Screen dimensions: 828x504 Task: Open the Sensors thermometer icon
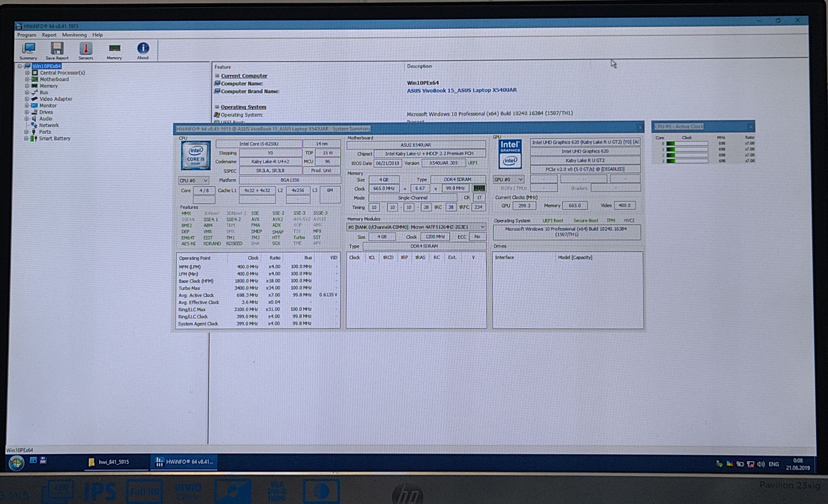pyautogui.click(x=85, y=51)
